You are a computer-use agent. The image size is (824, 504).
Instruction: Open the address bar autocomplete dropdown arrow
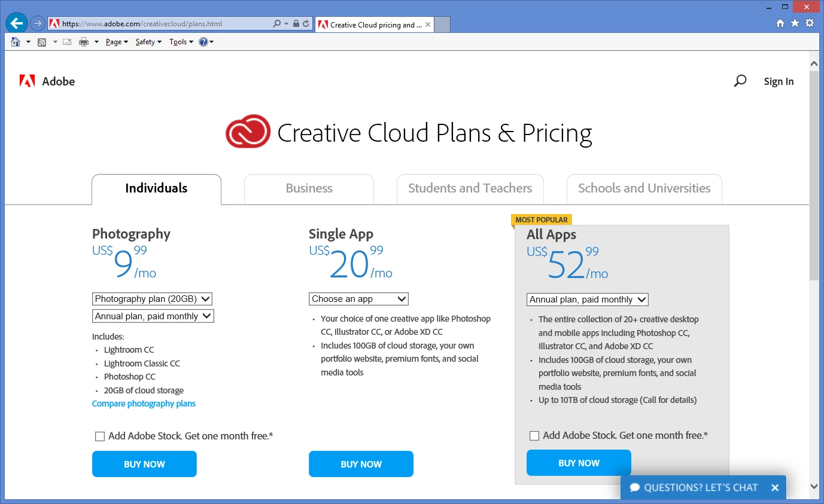point(286,24)
